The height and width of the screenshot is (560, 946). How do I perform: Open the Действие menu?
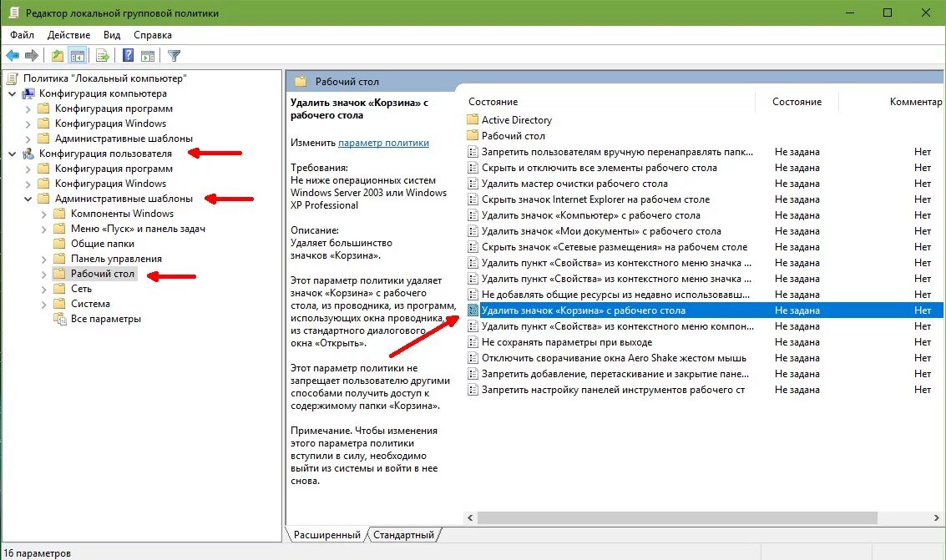(x=68, y=35)
